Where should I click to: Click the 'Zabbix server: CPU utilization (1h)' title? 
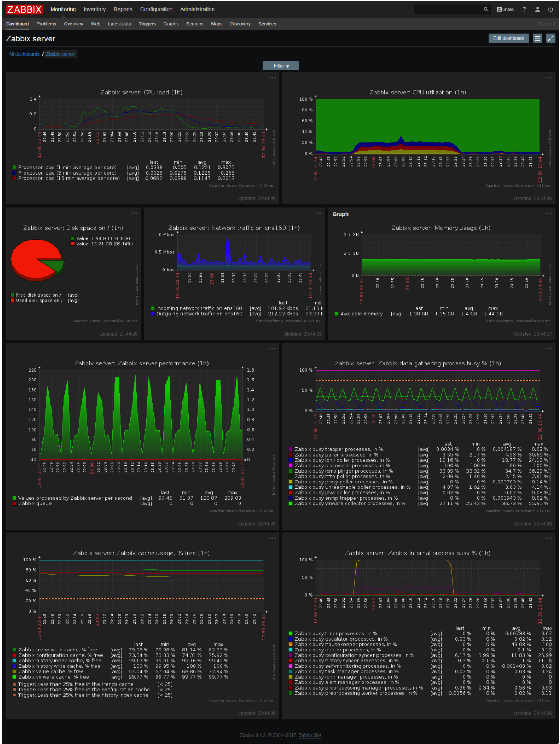pyautogui.click(x=417, y=92)
